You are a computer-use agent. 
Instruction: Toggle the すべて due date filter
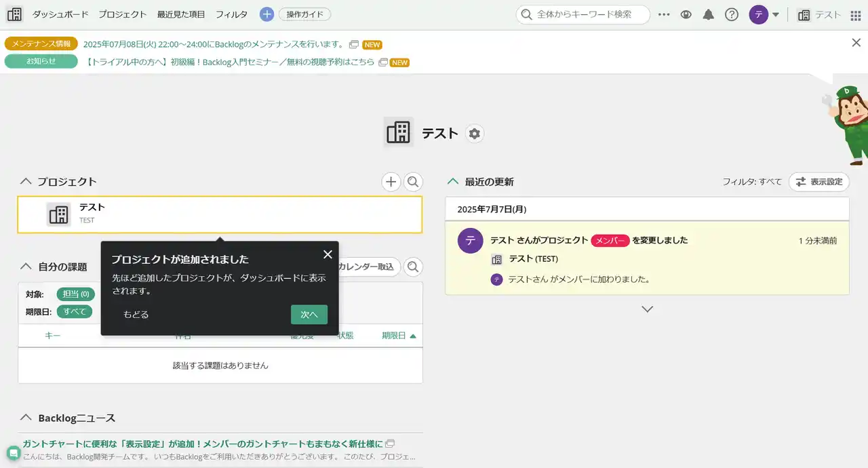[75, 311]
